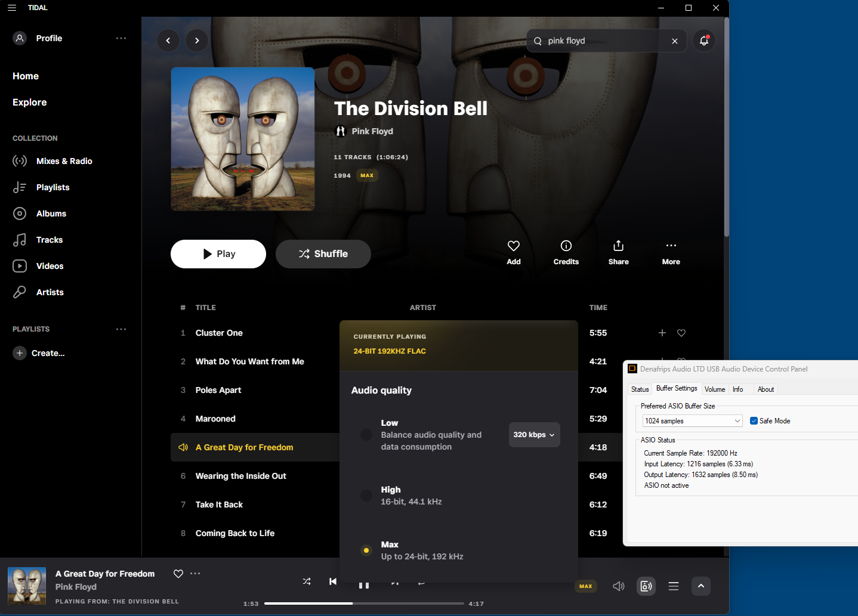Select Low audio quality radio option

tap(366, 435)
